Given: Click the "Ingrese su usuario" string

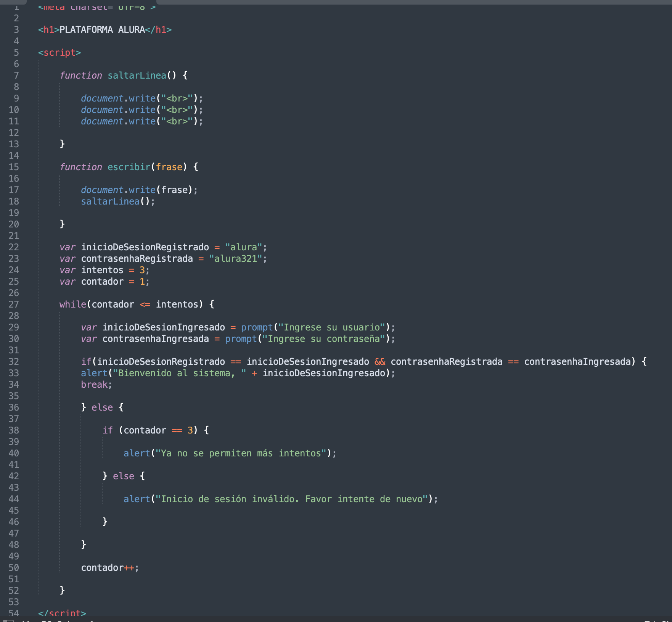Looking at the screenshot, I should coord(332,327).
